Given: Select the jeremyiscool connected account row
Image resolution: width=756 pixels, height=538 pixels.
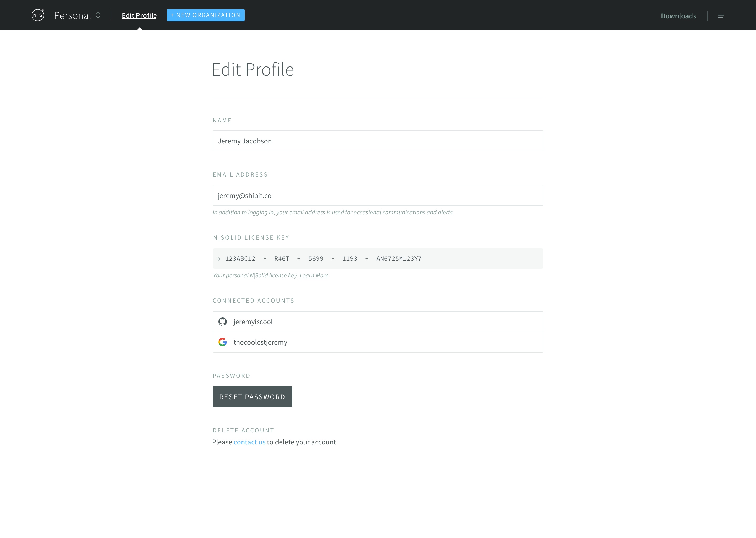Looking at the screenshot, I should (378, 321).
